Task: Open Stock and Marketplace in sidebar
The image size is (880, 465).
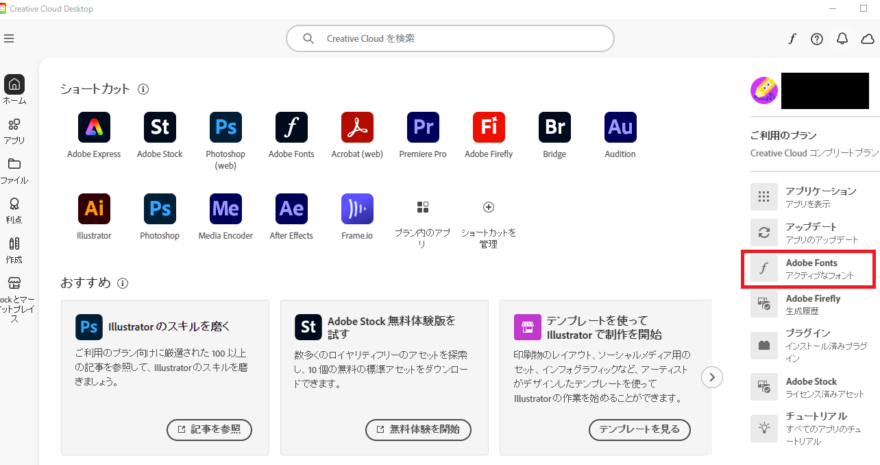Action: [15, 300]
